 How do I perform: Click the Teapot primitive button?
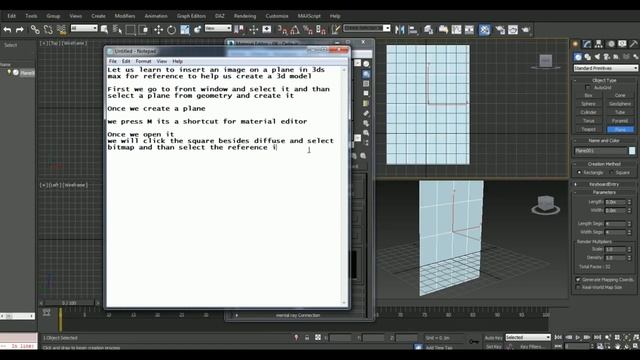[x=588, y=129]
